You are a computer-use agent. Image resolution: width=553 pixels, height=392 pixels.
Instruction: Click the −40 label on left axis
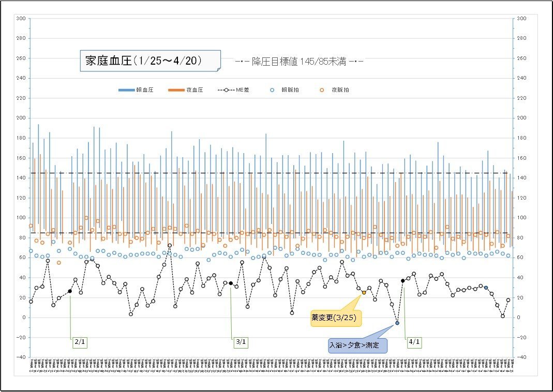(21, 357)
